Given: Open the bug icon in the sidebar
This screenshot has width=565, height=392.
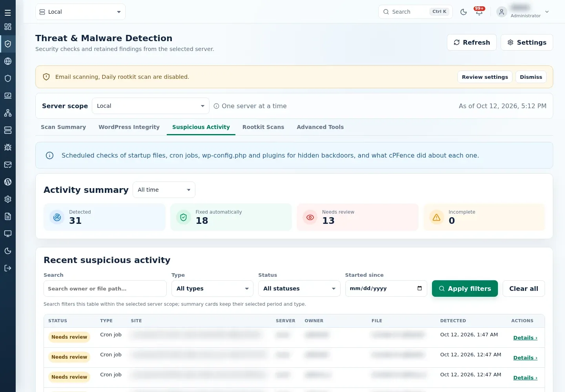Looking at the screenshot, I should (8, 147).
